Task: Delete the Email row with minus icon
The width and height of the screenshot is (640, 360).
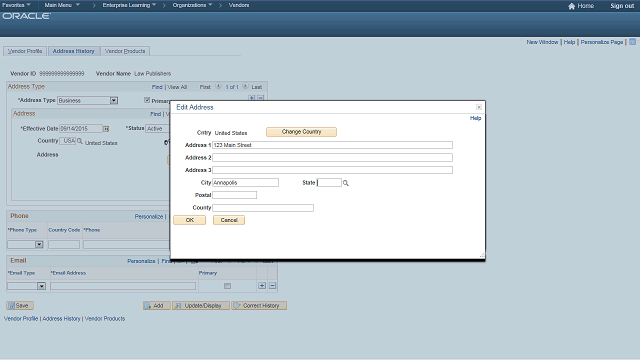Action: [273, 286]
